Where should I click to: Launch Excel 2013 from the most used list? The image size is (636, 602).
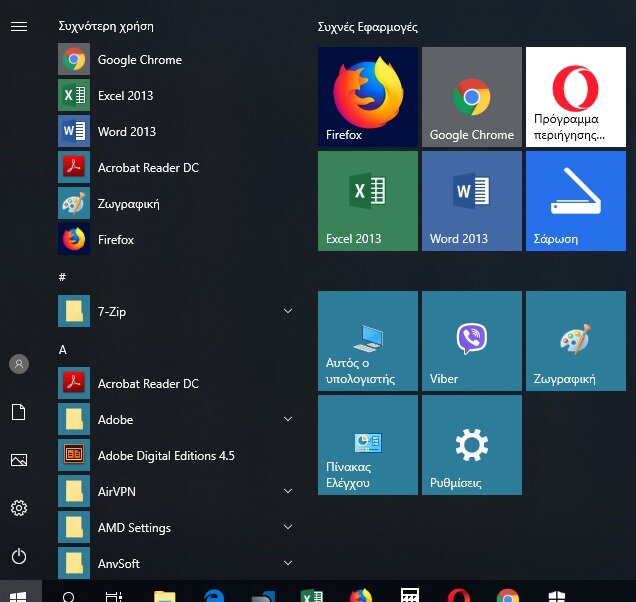point(176,96)
